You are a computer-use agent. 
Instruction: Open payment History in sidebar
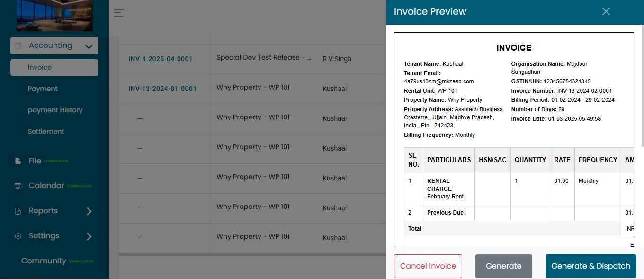click(x=55, y=110)
